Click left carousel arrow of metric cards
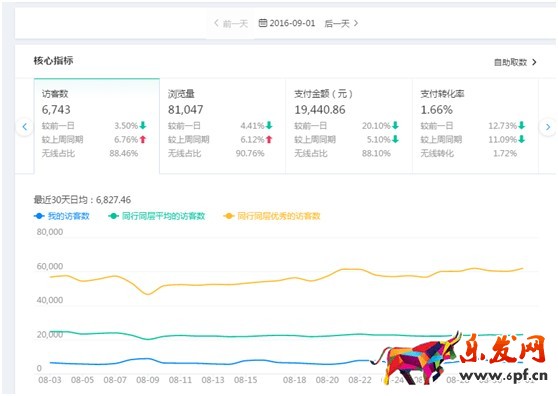 [25, 126]
